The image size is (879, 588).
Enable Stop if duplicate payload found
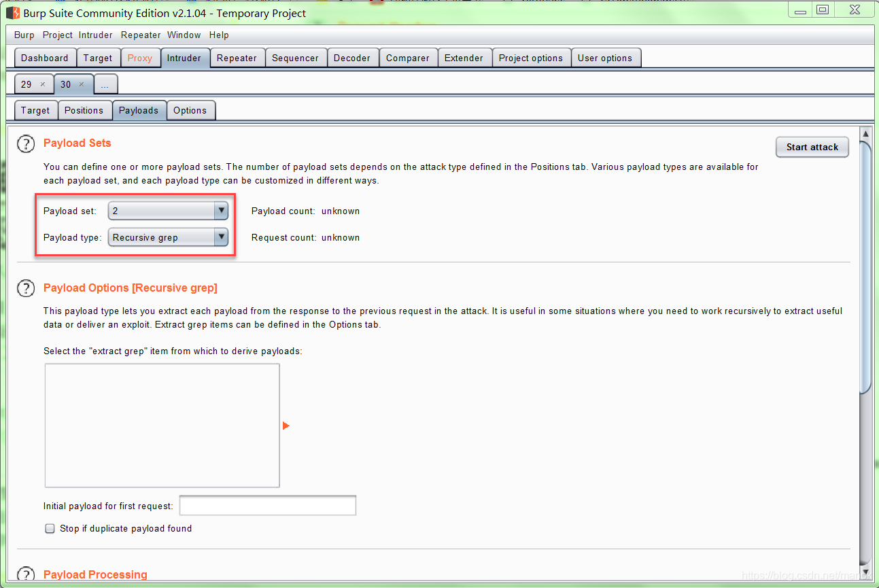50,528
